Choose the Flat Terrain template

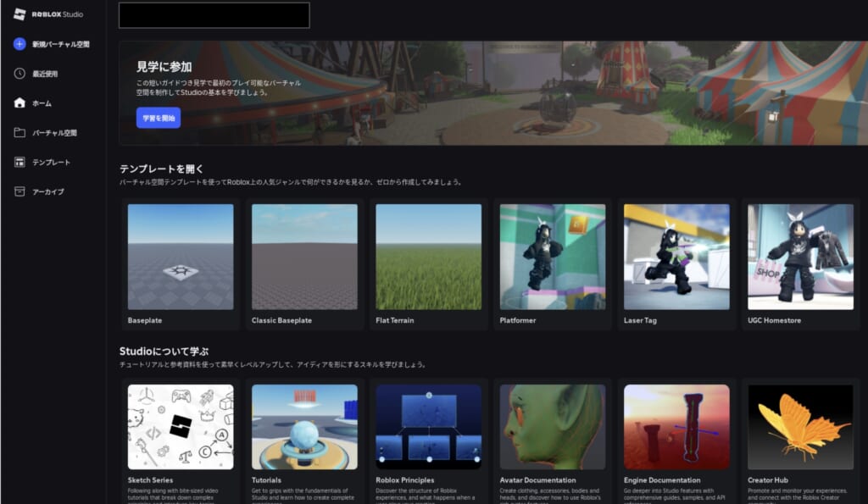tap(428, 257)
